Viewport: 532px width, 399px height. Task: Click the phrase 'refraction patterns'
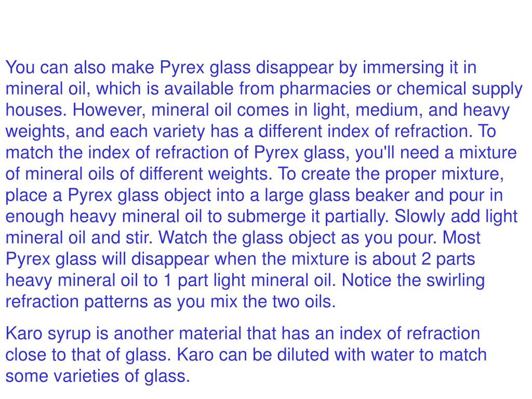coord(77,302)
